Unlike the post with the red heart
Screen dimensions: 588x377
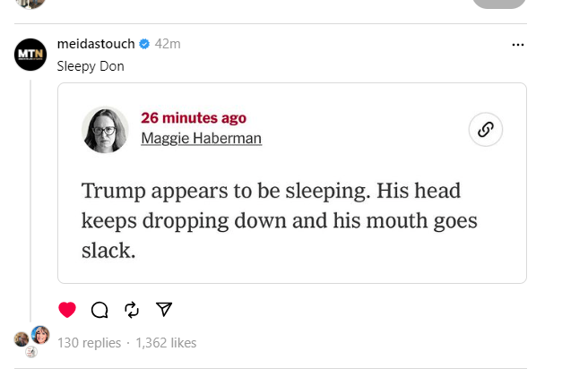click(x=67, y=310)
